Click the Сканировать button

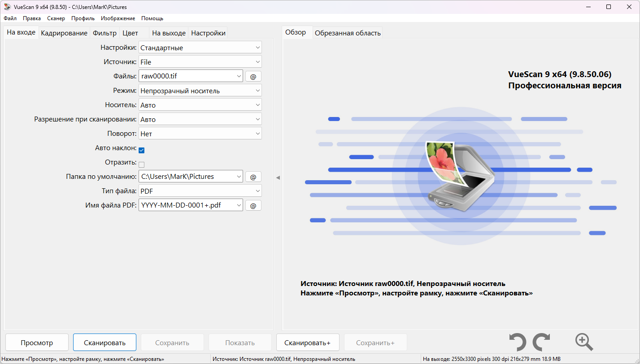pyautogui.click(x=104, y=342)
